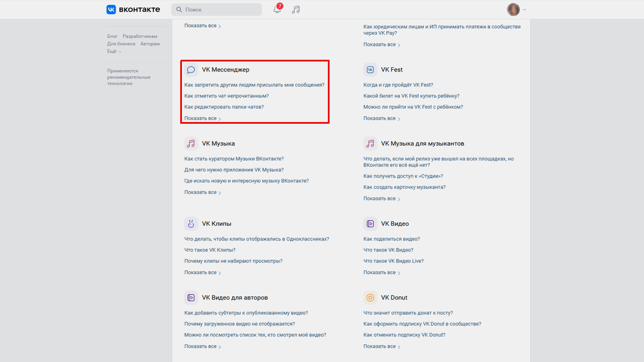Click the VK Видео play icon
644x362 pixels.
tap(370, 224)
